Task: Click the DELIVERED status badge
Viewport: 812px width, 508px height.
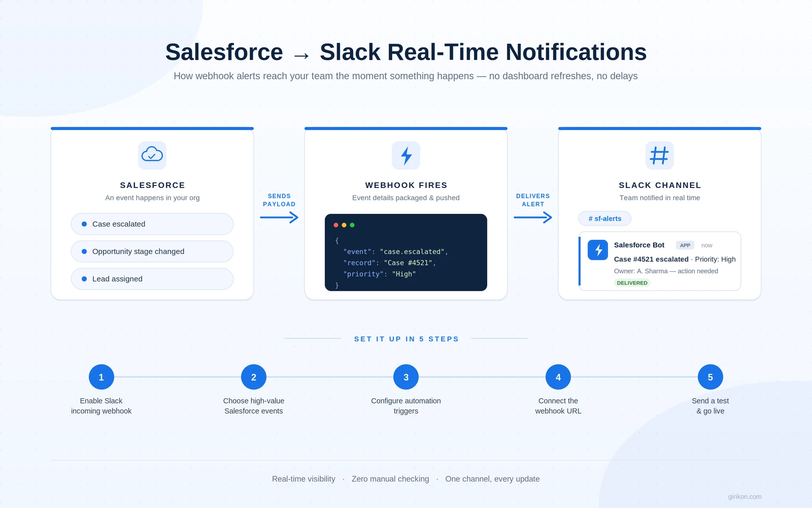Action: coord(632,283)
